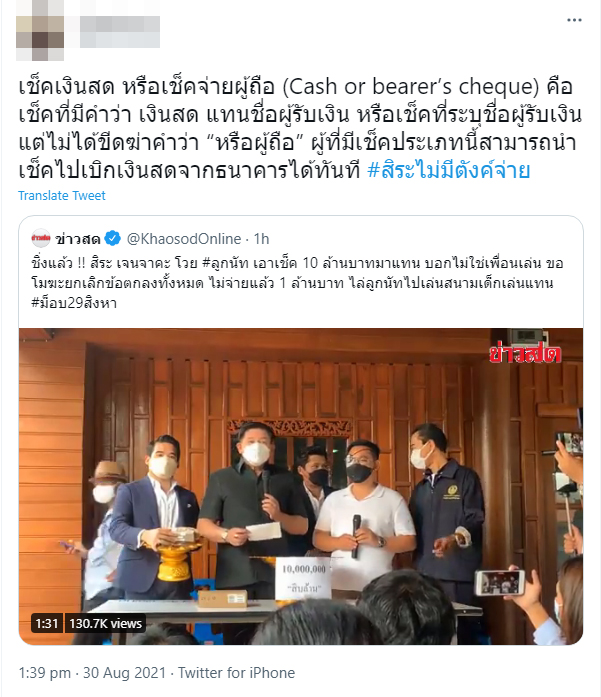
Task: Click the blurred profile avatar of tweet author
Action: (40, 31)
